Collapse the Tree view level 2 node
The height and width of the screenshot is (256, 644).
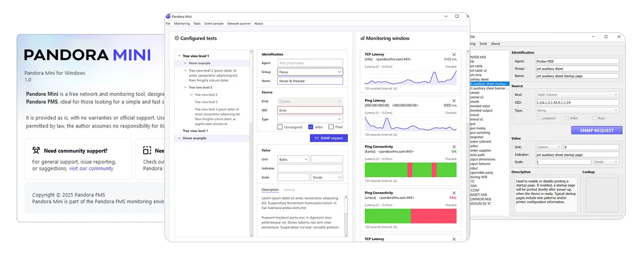[x=185, y=88]
